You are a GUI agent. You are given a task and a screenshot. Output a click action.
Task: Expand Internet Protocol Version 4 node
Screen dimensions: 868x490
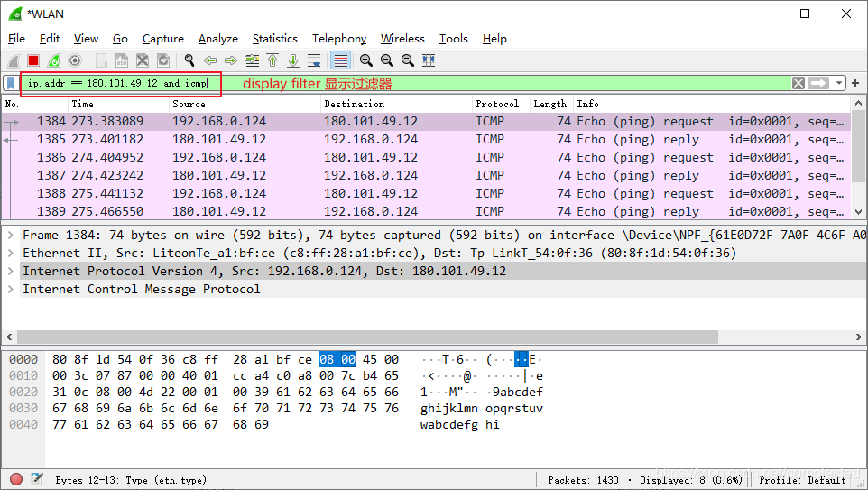11,272
